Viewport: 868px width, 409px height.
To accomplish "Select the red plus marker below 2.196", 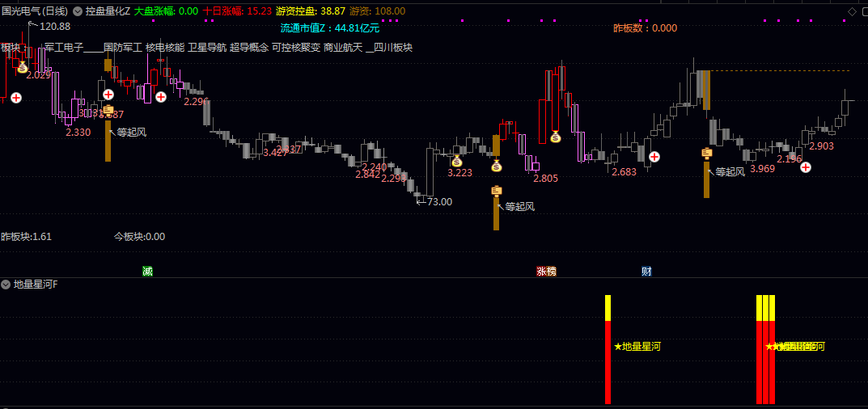I will click(806, 167).
